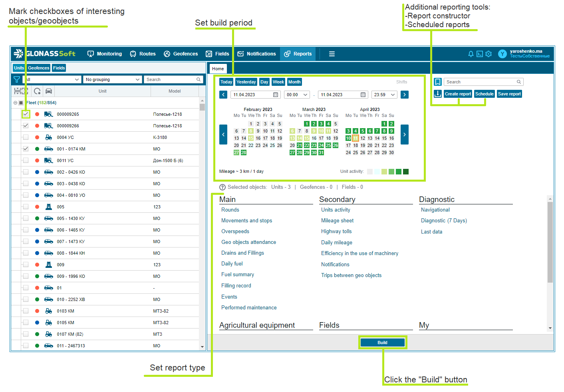Click the filter funnel icon

point(17,79)
